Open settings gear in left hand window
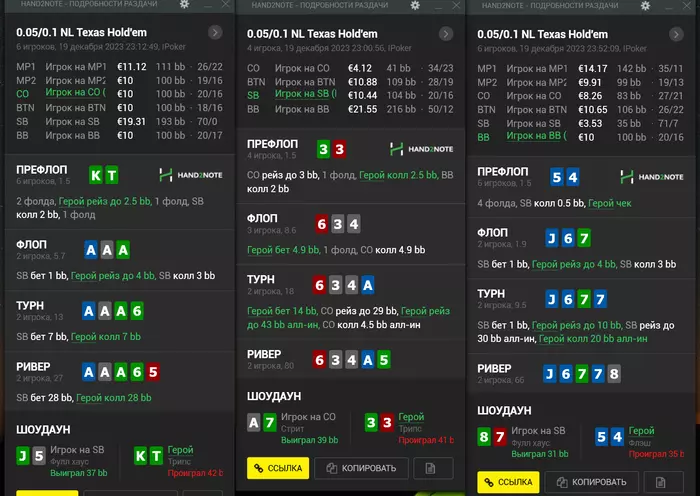700x496 pixels. coord(184,4)
